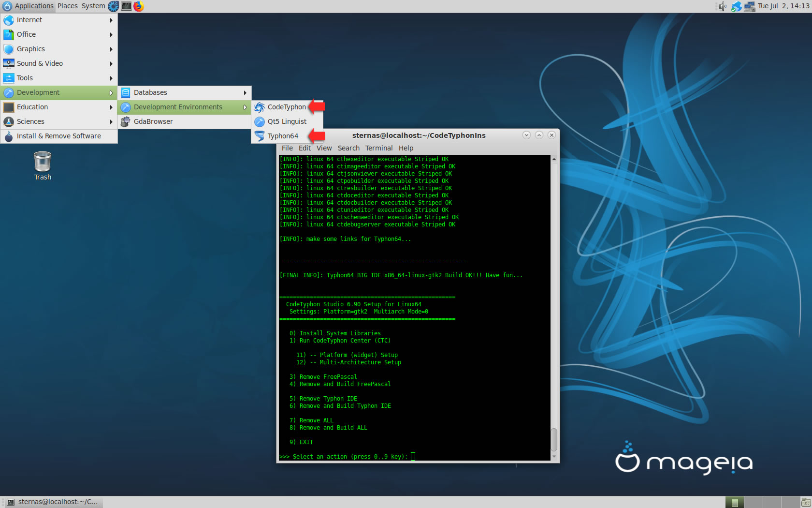Click the GdaBrowser icon
This screenshot has height=508, width=812.
[126, 121]
